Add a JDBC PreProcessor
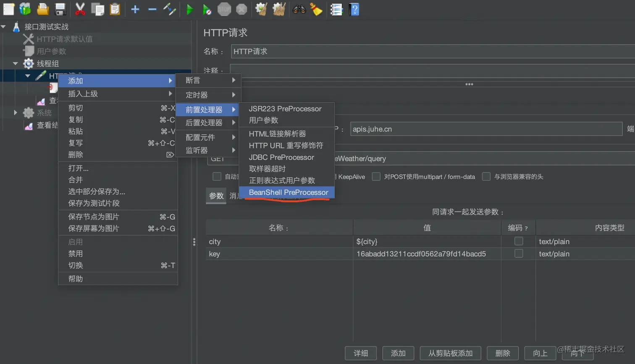635x364 pixels. [x=287, y=157]
